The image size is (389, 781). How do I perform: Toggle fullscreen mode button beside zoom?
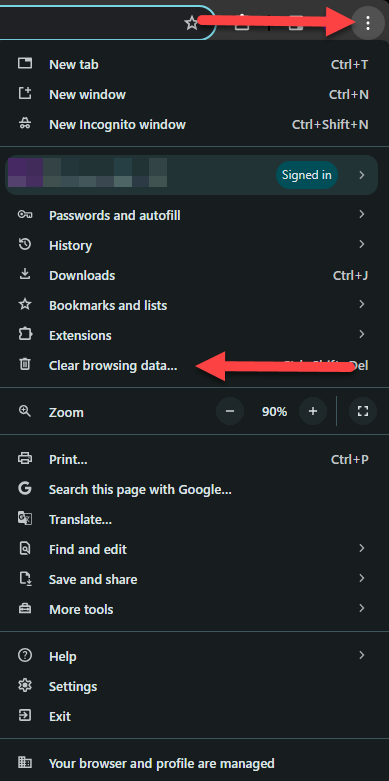coord(363,411)
